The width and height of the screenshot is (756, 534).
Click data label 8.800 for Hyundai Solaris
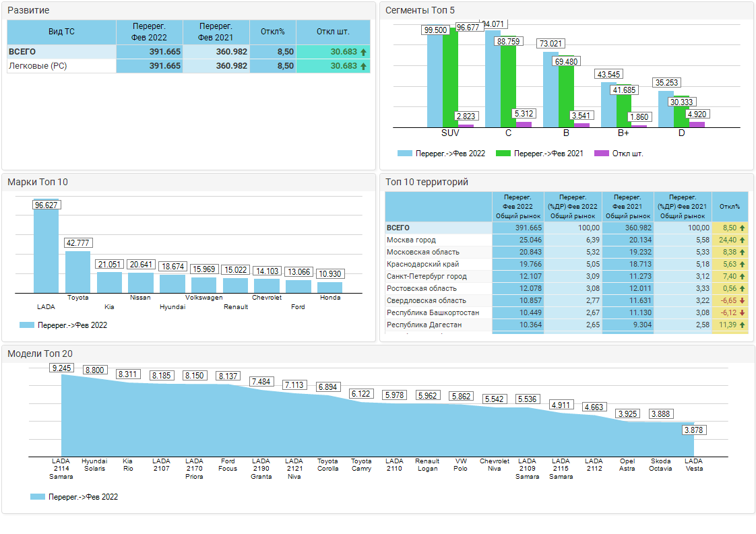[x=94, y=370]
